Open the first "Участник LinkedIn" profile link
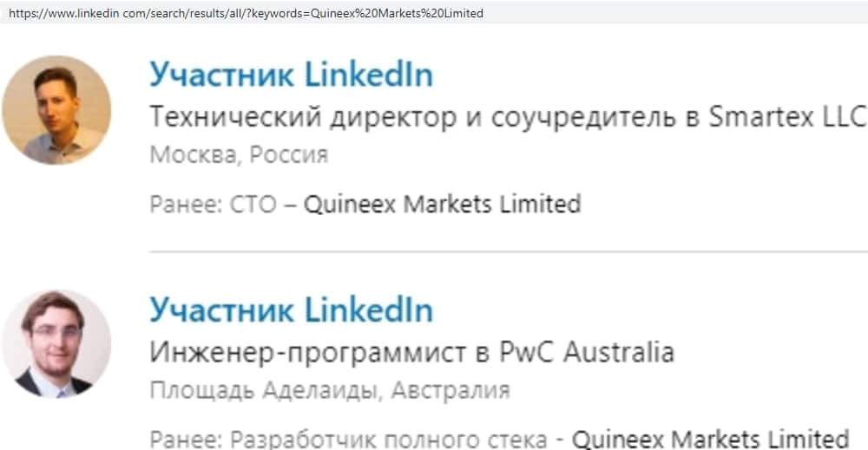868x450 pixels. [x=291, y=75]
